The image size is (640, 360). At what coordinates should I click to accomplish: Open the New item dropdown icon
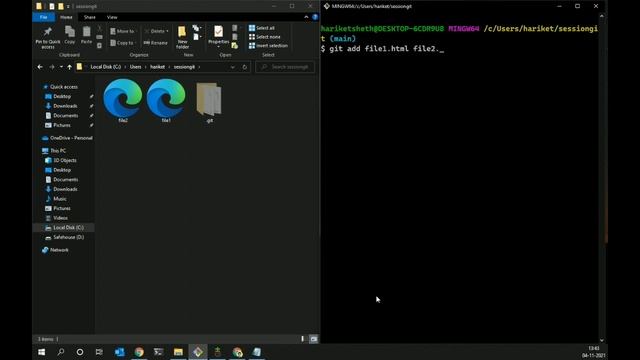(197, 28)
